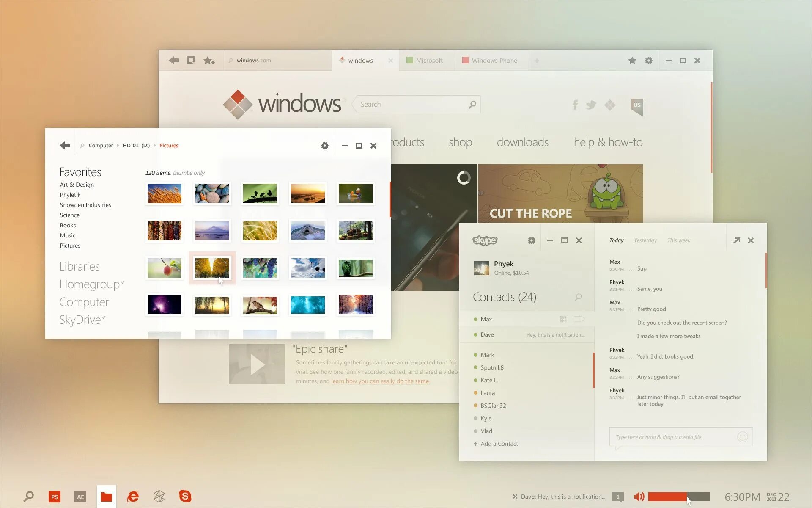Open Skype settings gear icon
Image resolution: width=812 pixels, height=508 pixels.
[532, 240]
